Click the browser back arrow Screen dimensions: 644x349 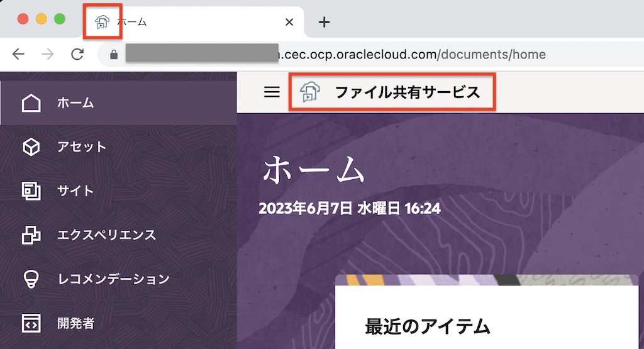(x=18, y=54)
